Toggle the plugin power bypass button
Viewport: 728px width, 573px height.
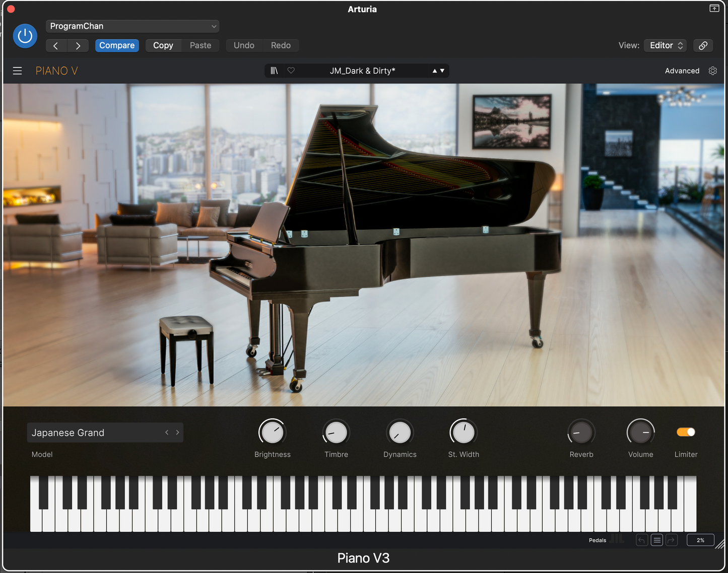pos(25,36)
